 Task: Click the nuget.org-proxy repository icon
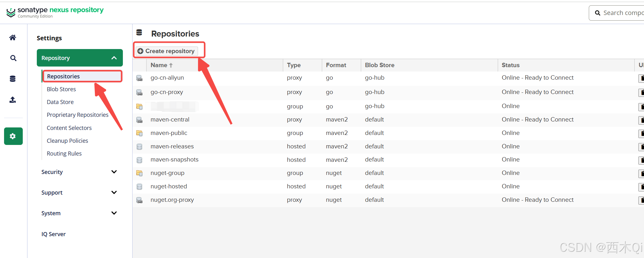tap(139, 200)
